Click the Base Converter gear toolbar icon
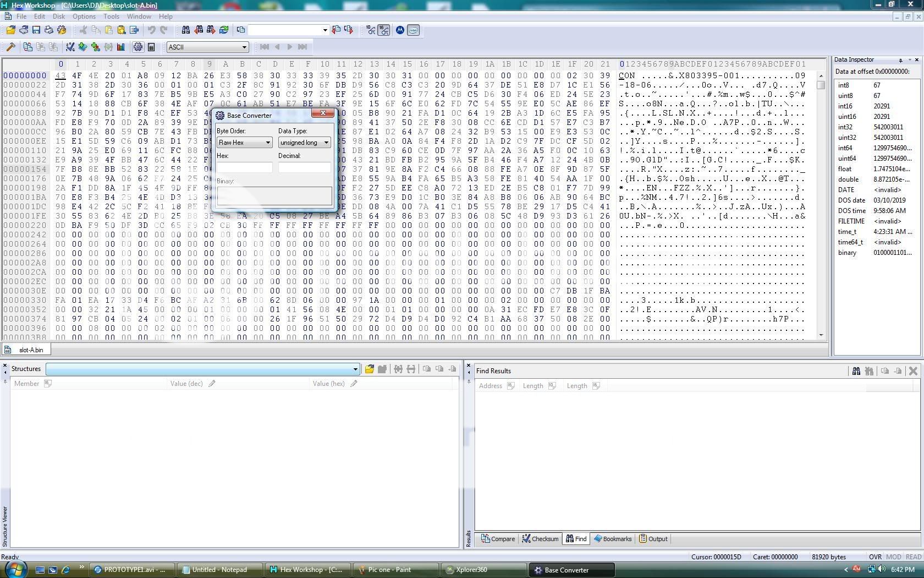This screenshot has width=924, height=578. [x=138, y=47]
